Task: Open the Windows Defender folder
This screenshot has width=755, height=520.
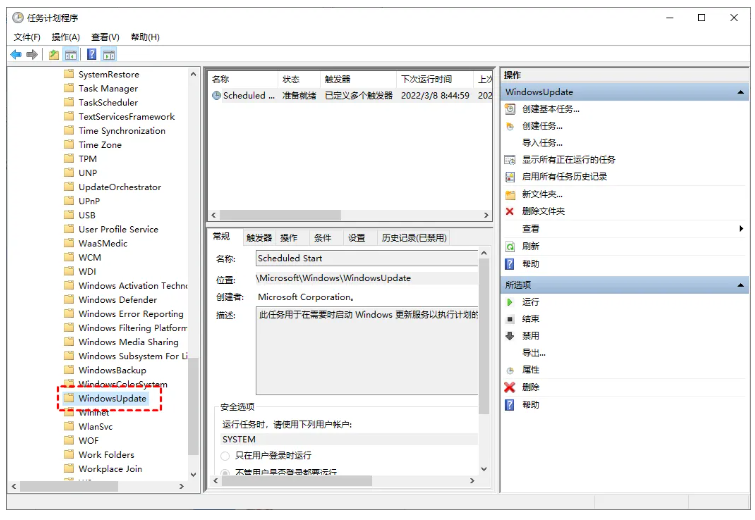Action: point(117,299)
